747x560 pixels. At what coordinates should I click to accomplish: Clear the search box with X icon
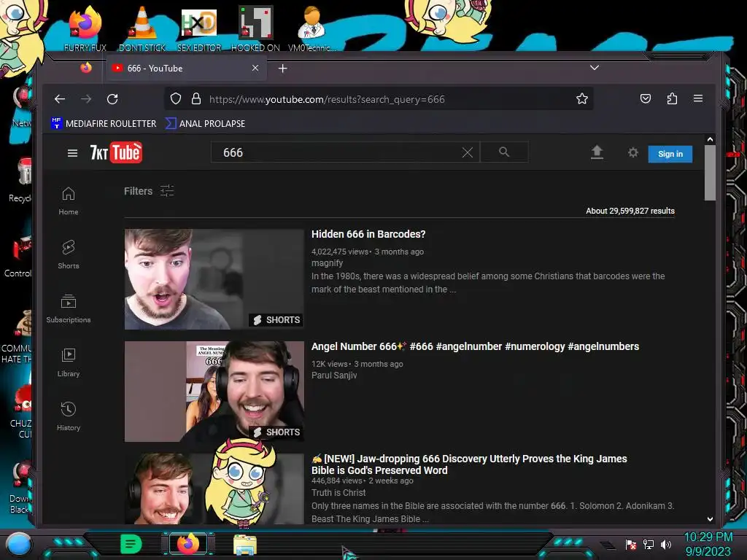468,152
